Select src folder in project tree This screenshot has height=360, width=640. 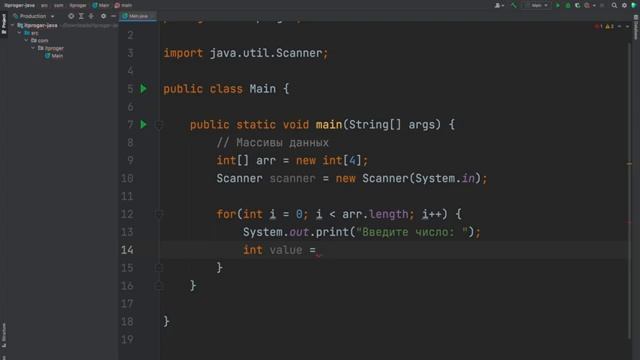coord(31,33)
